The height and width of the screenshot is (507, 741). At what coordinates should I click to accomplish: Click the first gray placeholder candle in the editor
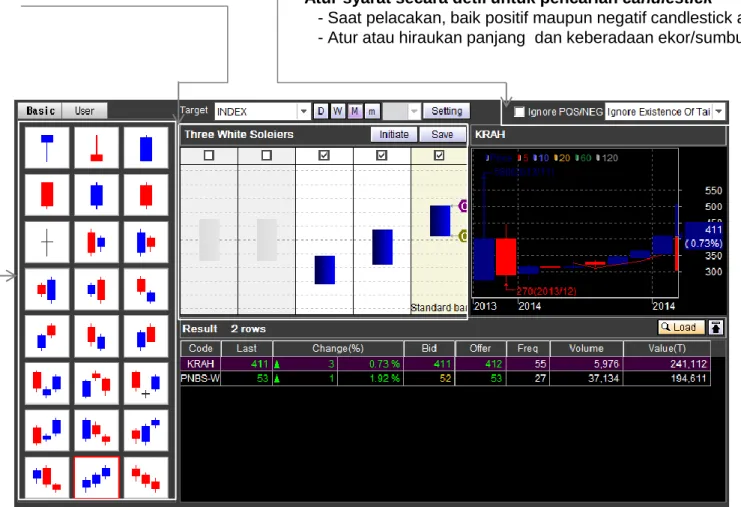[x=209, y=240]
